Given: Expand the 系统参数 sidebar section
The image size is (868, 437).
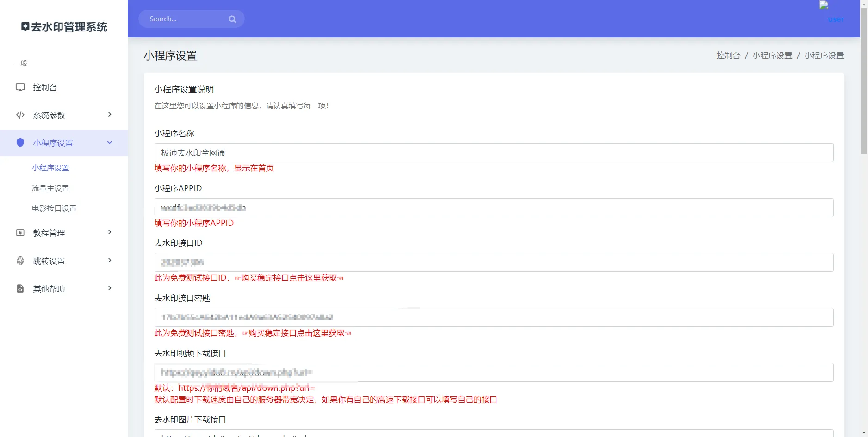Looking at the screenshot, I should point(110,115).
